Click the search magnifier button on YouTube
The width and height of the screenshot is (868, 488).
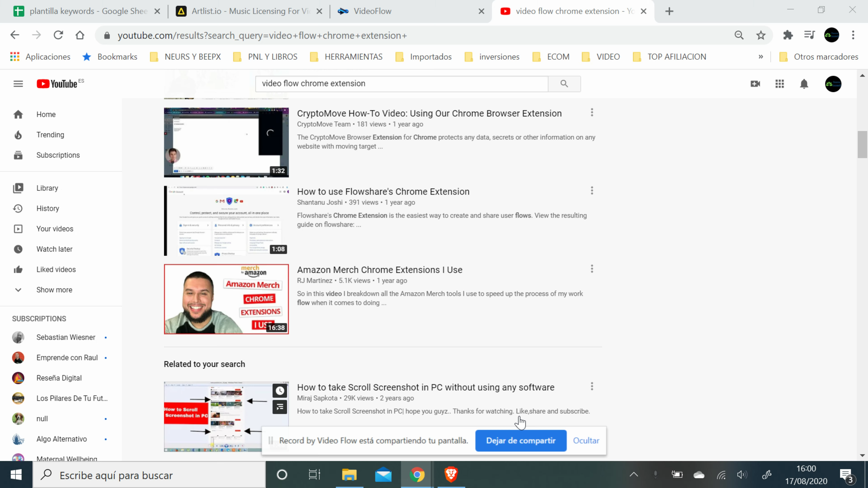[x=564, y=84]
